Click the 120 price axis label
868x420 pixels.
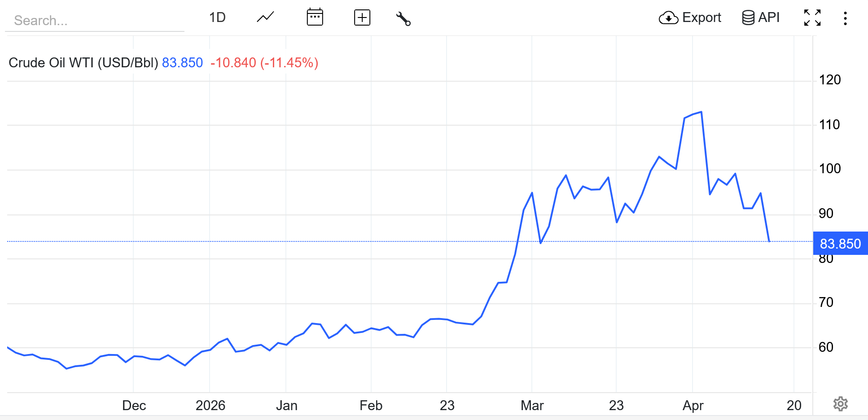click(830, 80)
